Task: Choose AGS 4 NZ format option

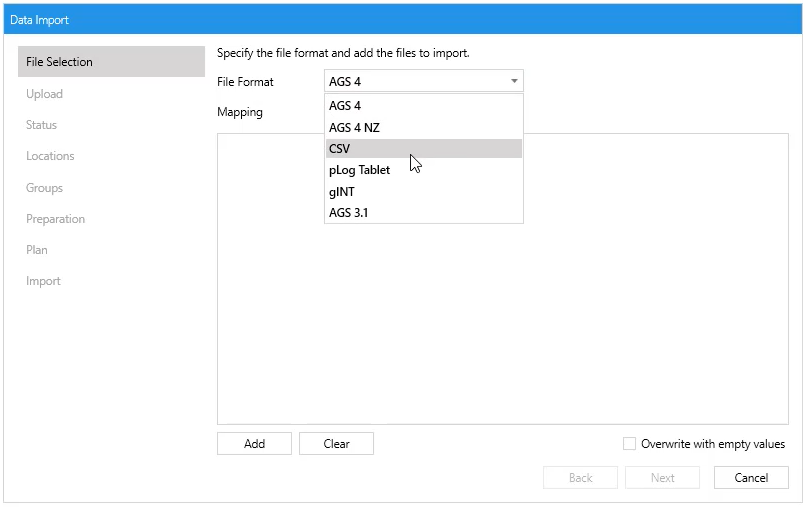Action: (x=424, y=127)
